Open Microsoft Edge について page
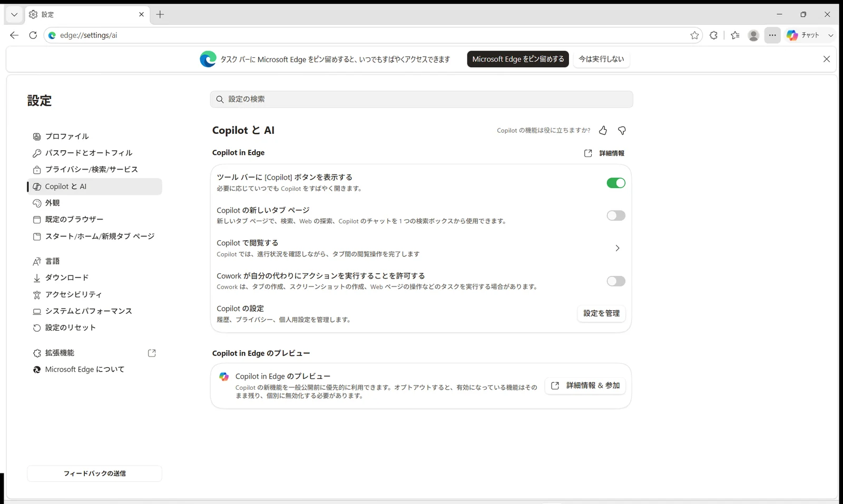Image resolution: width=843 pixels, height=504 pixels. click(95, 370)
